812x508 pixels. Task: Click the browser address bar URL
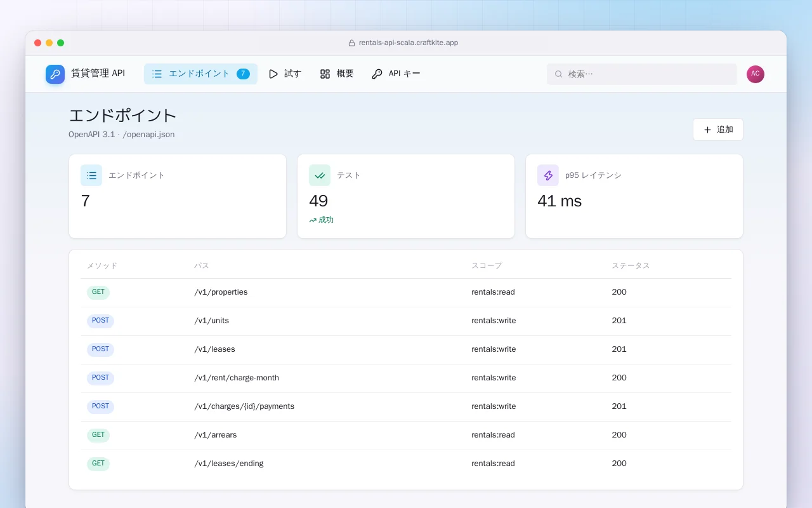tap(409, 43)
